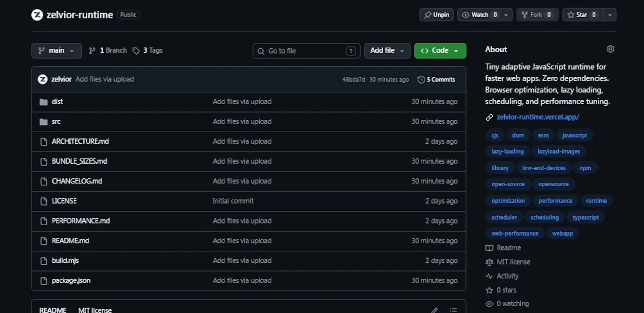
Task: Unpin the repository with Unpin button
Action: coord(436,15)
